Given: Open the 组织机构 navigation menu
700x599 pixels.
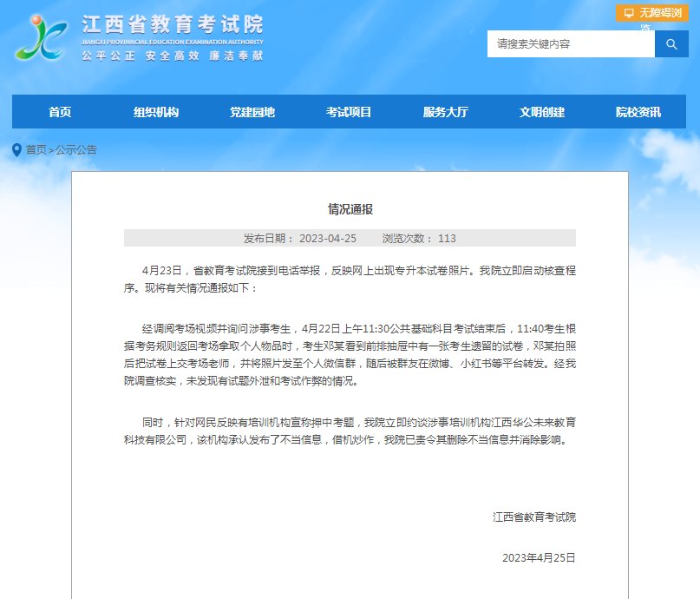Looking at the screenshot, I should 156,112.
